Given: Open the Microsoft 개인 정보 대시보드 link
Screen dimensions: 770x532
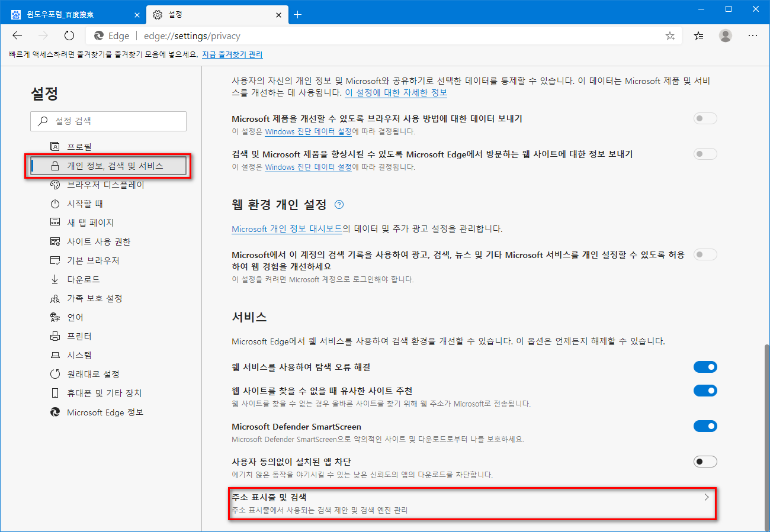Looking at the screenshot, I should tap(287, 228).
